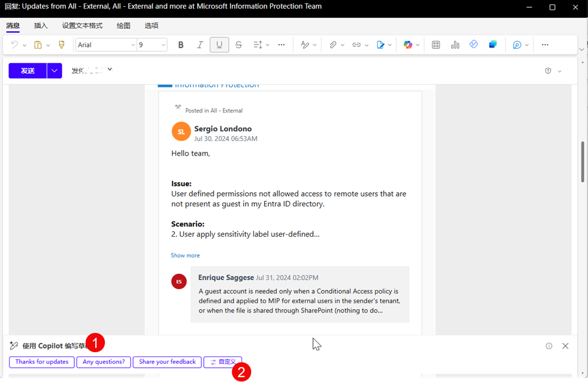
Task: Insert a poll using the bar chart icon
Action: [455, 45]
